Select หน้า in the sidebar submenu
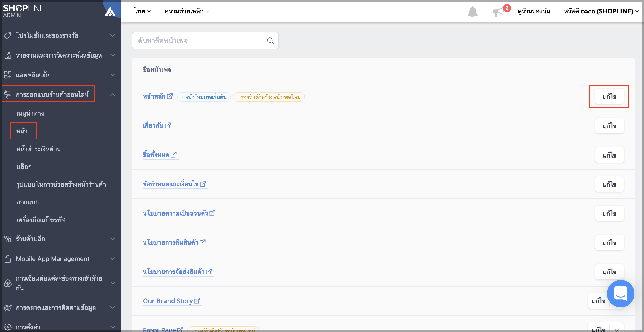 click(22, 131)
